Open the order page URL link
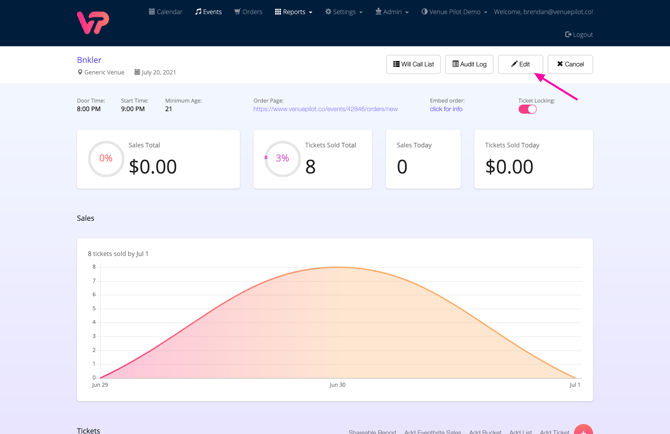 [325, 109]
